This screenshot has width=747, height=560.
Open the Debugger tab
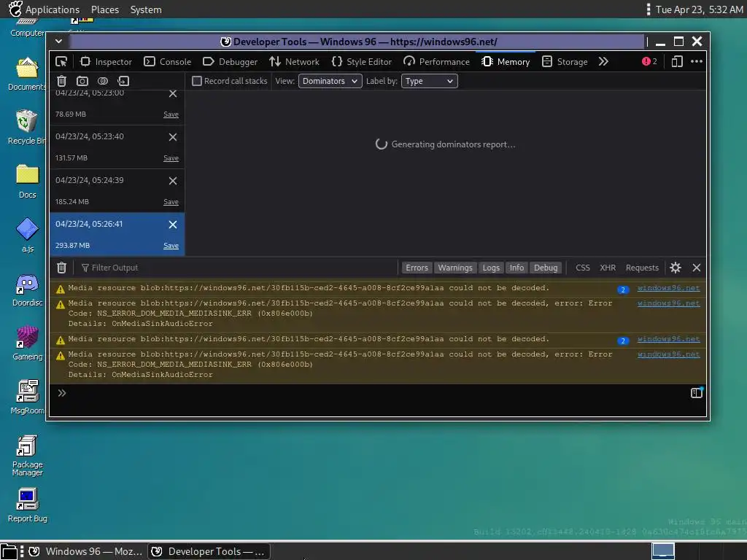click(x=230, y=62)
